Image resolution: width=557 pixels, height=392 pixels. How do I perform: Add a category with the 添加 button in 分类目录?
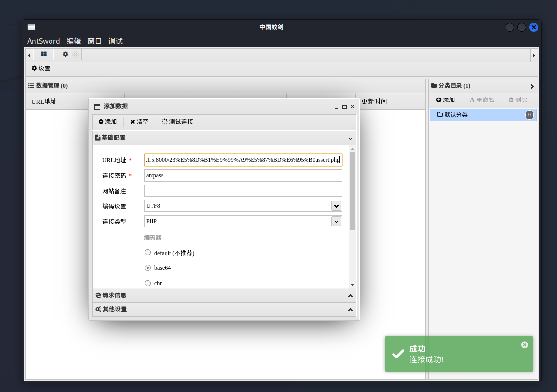446,100
